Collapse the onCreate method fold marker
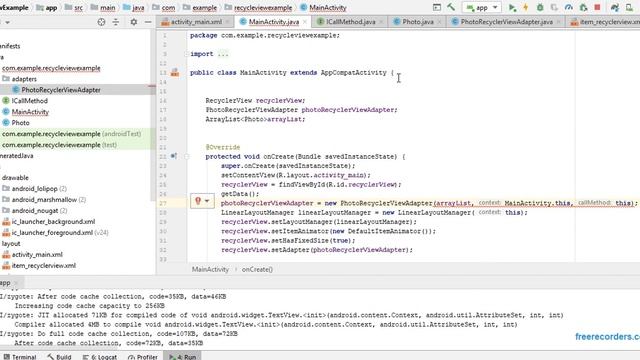The height and width of the screenshot is (360, 640). point(187,156)
